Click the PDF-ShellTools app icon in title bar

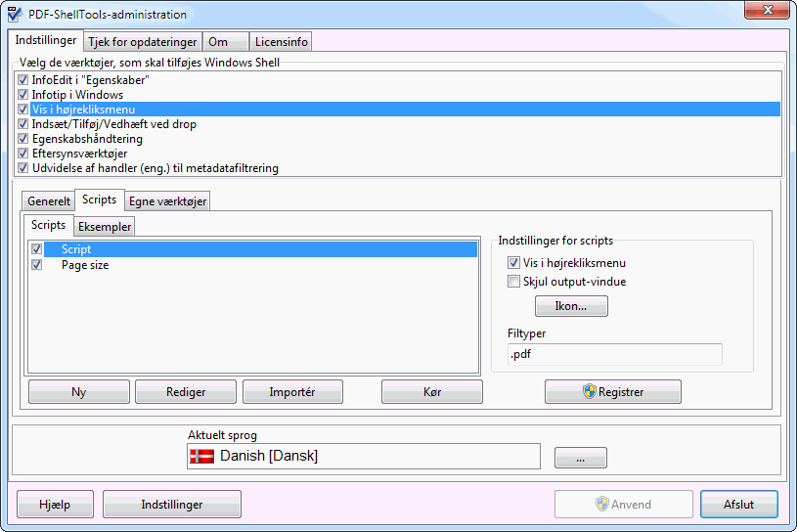[x=15, y=15]
